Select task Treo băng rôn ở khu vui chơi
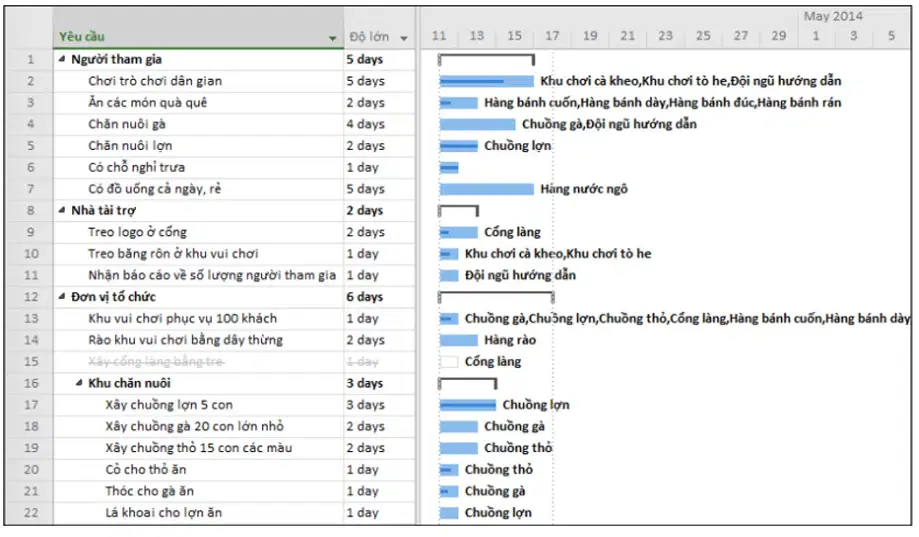Screen dimensions: 919x537 (173, 254)
